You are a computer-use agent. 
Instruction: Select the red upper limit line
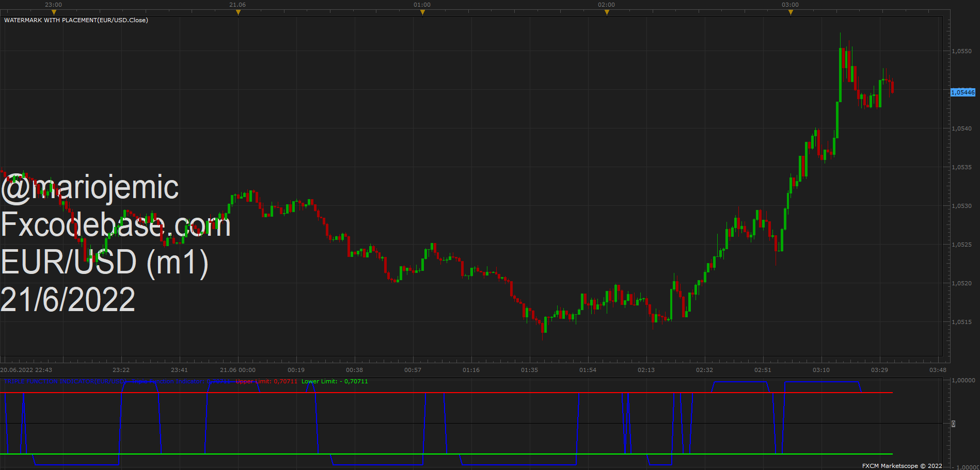point(446,393)
